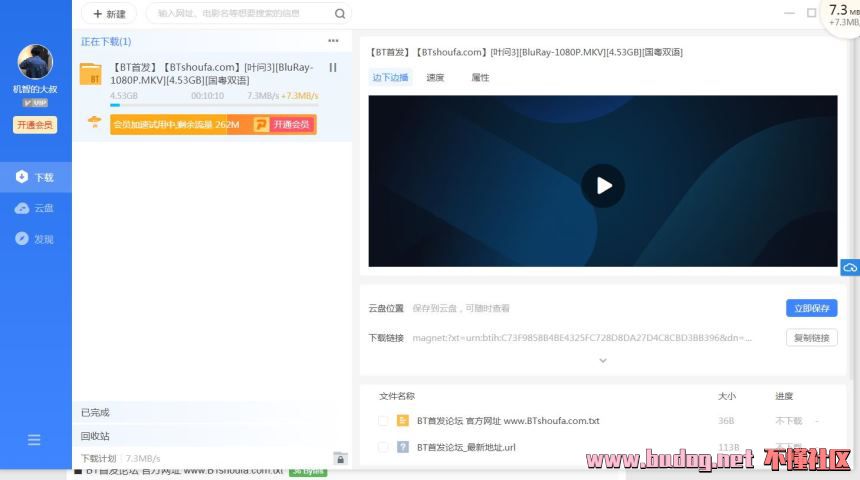The width and height of the screenshot is (860, 480).
Task: Open the user avatar profile
Action: pos(35,61)
